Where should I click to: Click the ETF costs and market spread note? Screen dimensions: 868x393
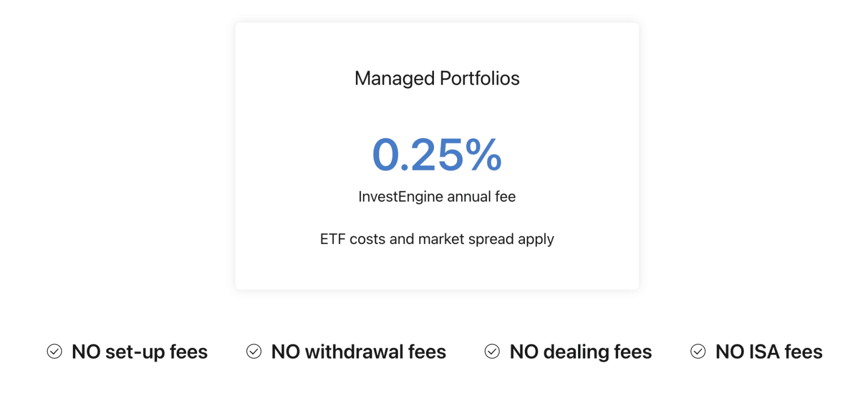[x=437, y=239]
